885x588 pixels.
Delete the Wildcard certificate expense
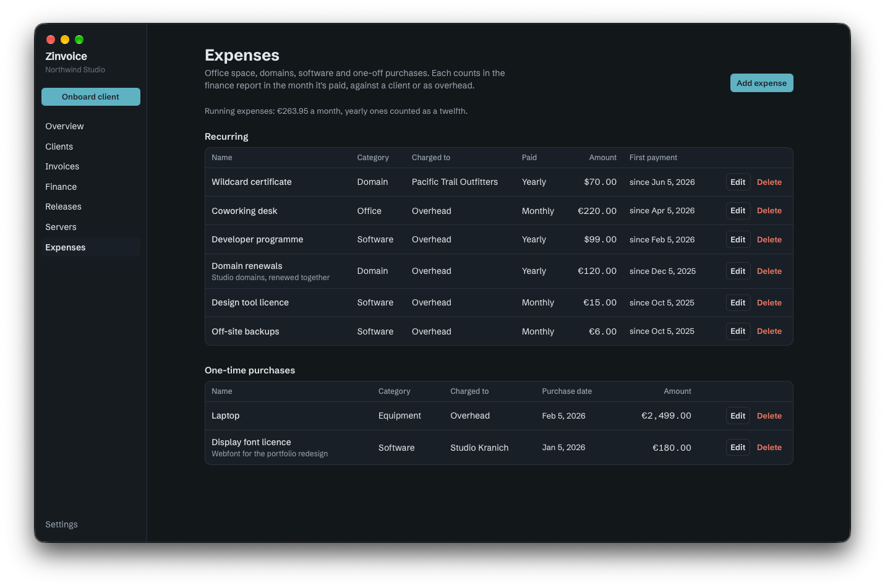(769, 182)
